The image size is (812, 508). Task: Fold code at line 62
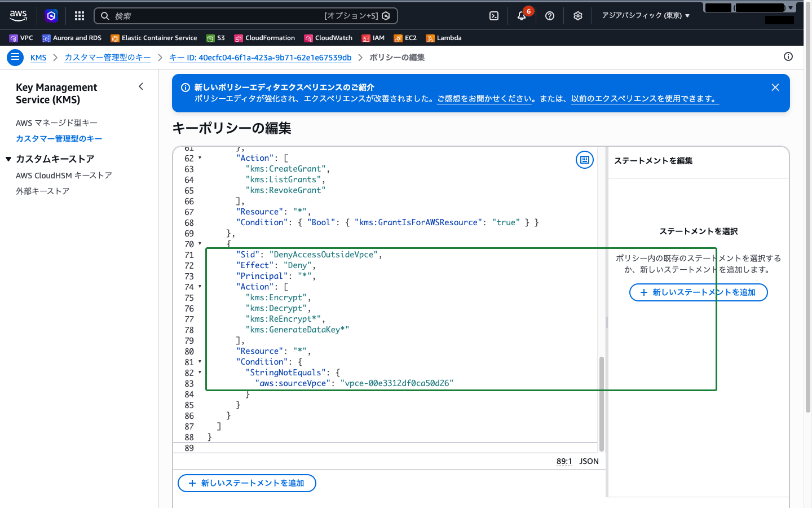tap(200, 158)
